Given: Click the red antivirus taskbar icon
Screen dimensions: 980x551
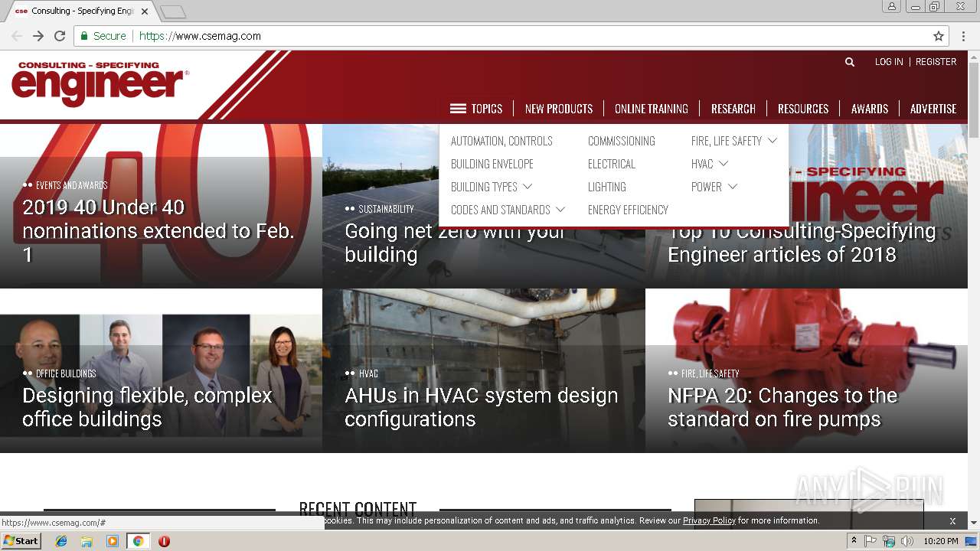Looking at the screenshot, I should [164, 541].
